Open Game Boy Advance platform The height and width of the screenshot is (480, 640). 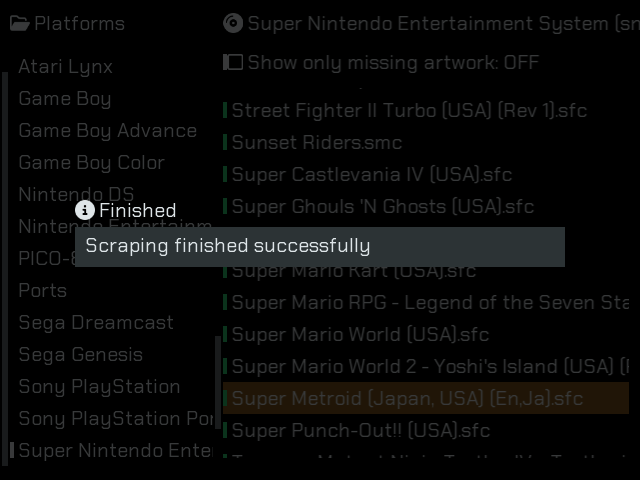click(107, 130)
